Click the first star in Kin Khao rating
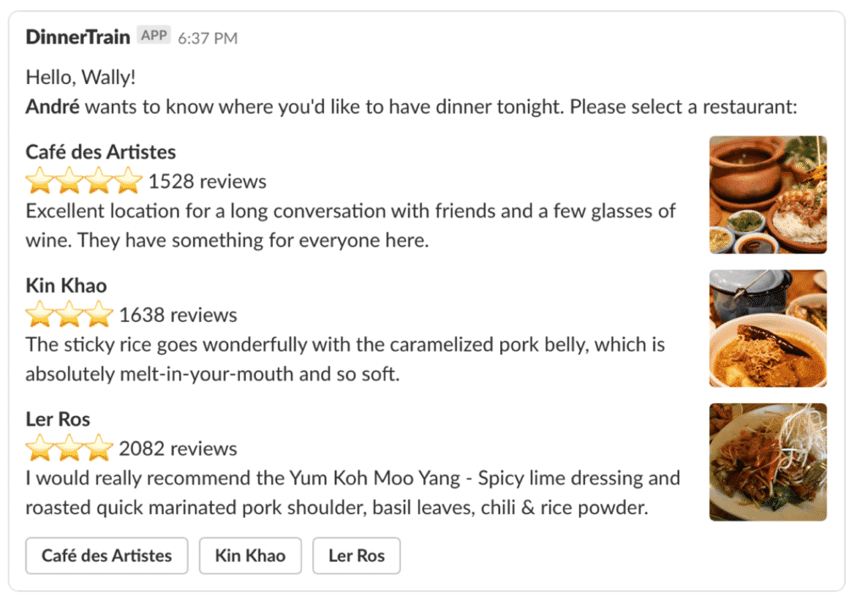 [x=38, y=314]
